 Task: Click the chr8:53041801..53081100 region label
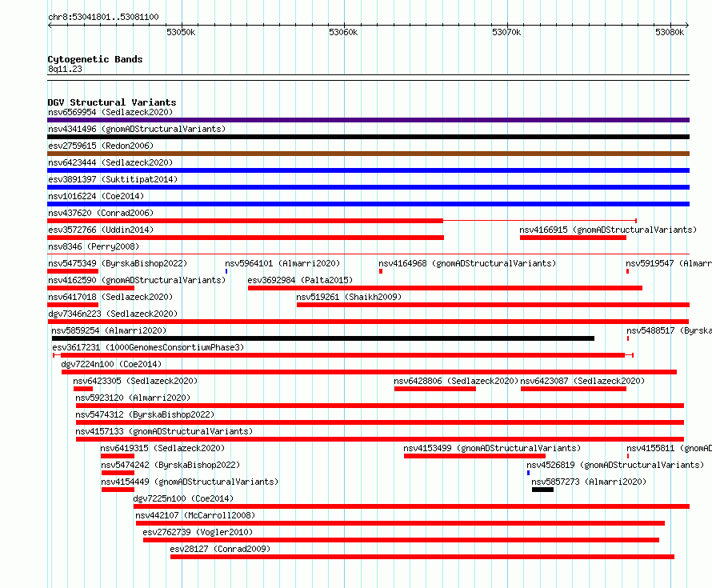103,17
